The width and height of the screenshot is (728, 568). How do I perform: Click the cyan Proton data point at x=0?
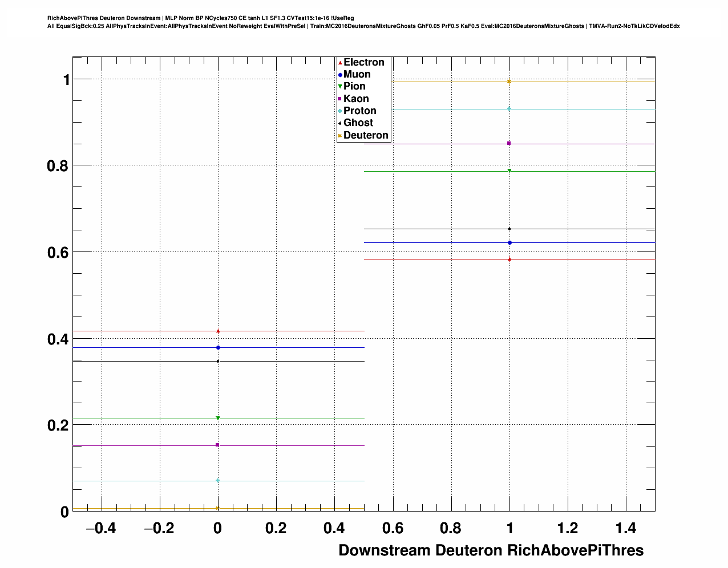click(x=218, y=481)
